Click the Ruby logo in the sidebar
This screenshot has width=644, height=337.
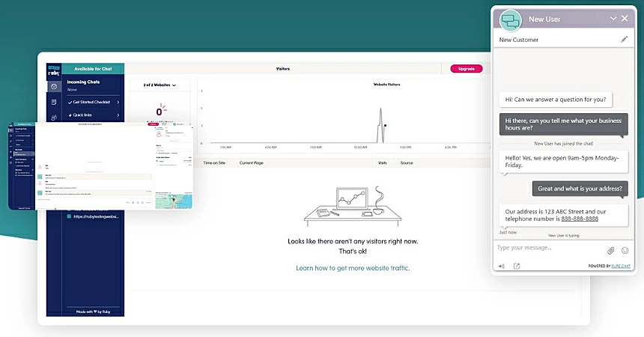(x=54, y=71)
